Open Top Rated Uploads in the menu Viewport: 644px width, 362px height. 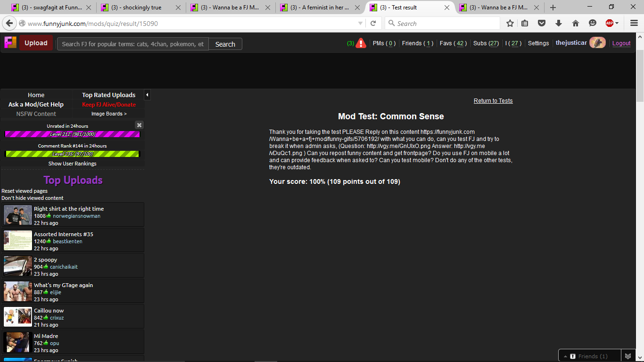pos(108,95)
